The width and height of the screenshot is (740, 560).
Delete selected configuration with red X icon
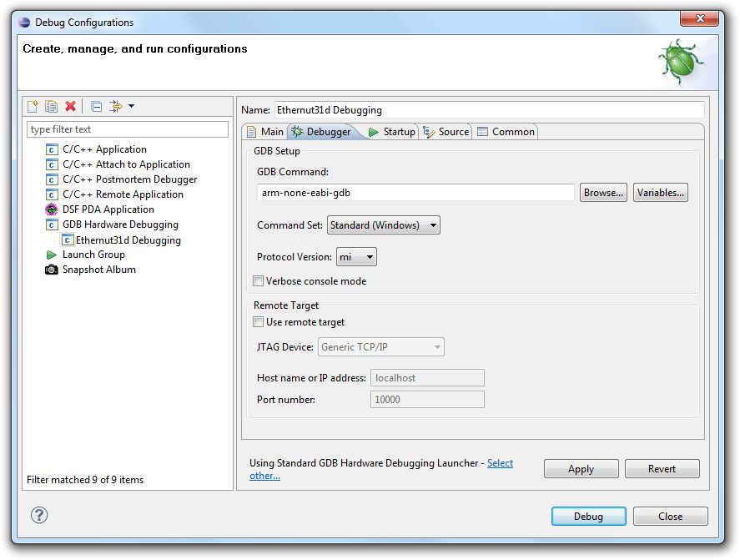point(71,106)
